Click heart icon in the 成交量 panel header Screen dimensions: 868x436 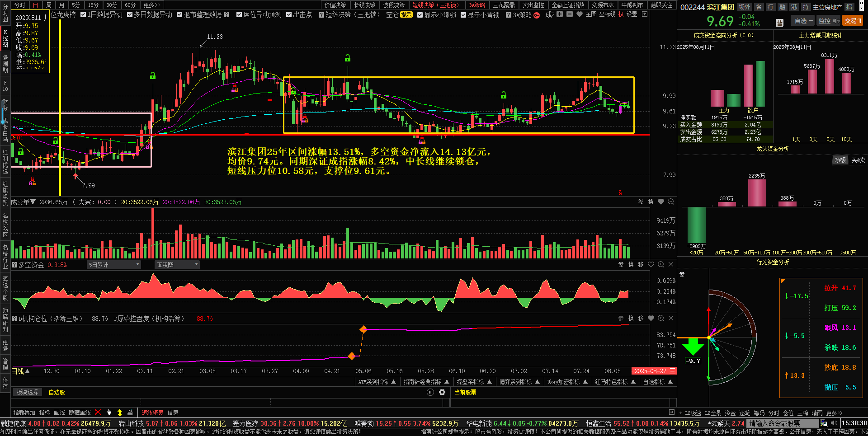coord(661,202)
